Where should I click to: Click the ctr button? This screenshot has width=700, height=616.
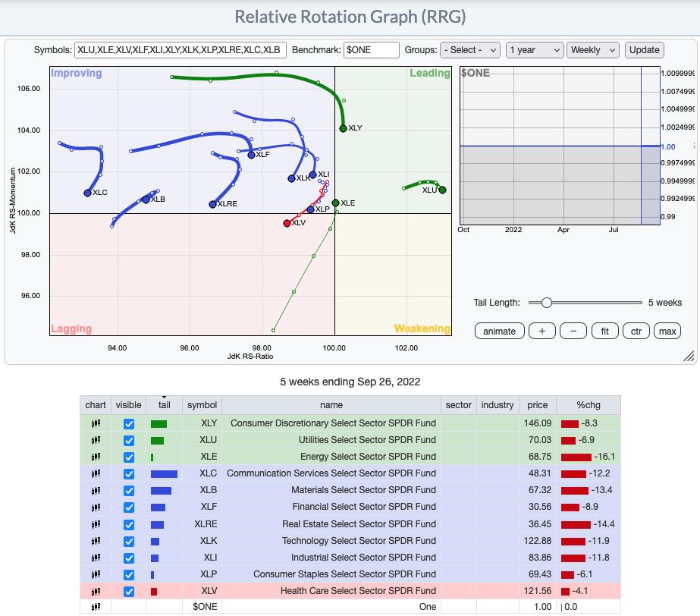636,332
